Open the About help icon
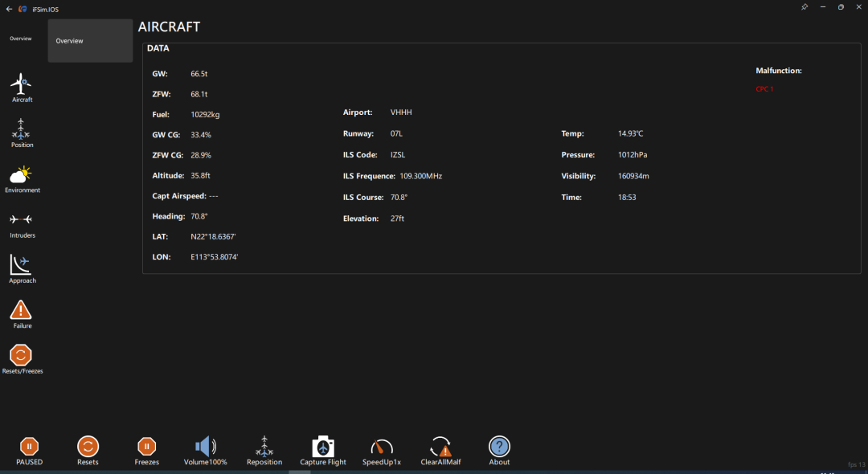Image resolution: width=868 pixels, height=474 pixels. (499, 447)
